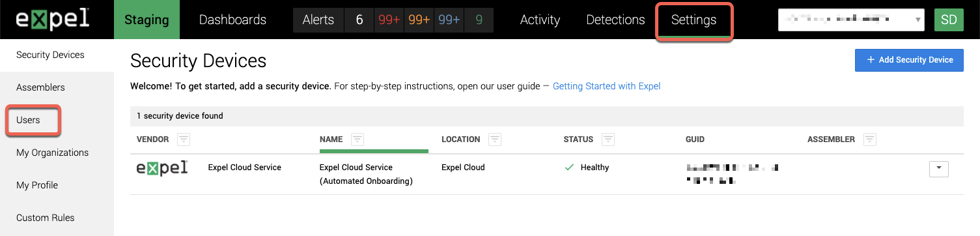The width and height of the screenshot is (980, 236).
Task: Open filter icon for Assembler column
Action: [870, 140]
